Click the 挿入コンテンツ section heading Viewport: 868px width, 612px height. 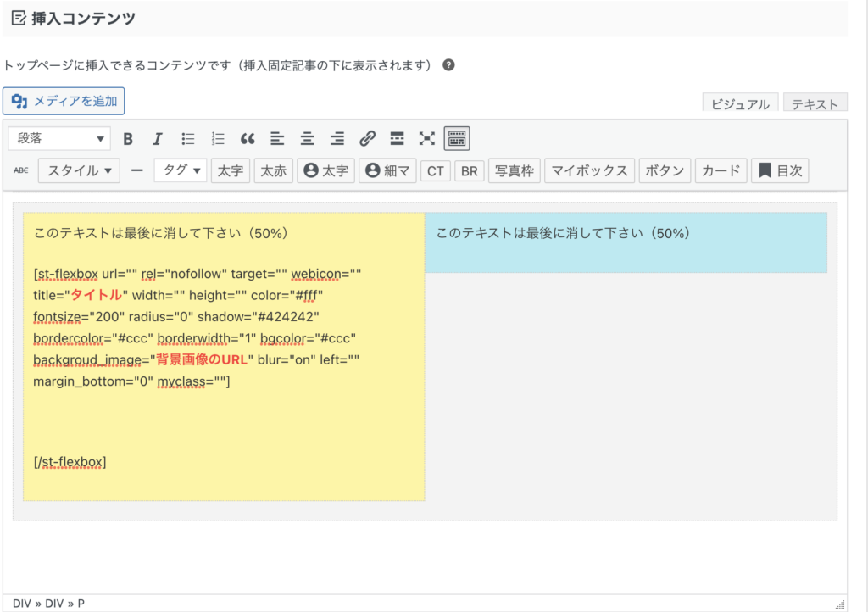coord(83,19)
